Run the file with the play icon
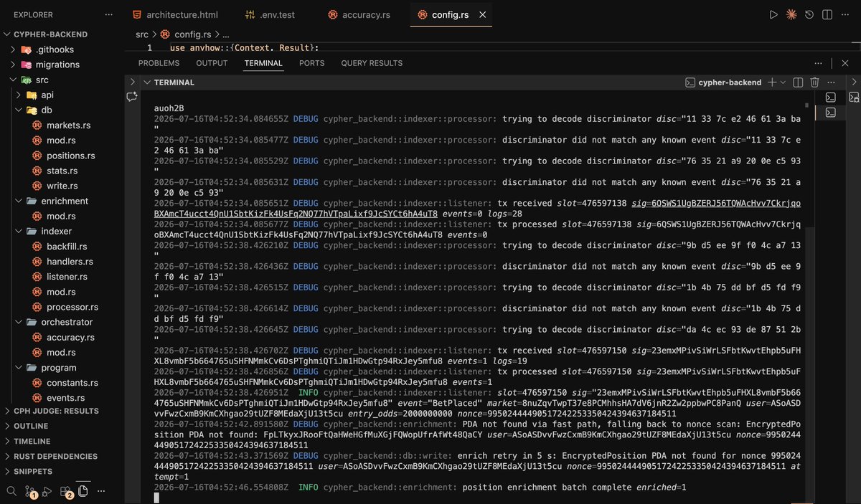This screenshot has height=504, width=861. (773, 14)
